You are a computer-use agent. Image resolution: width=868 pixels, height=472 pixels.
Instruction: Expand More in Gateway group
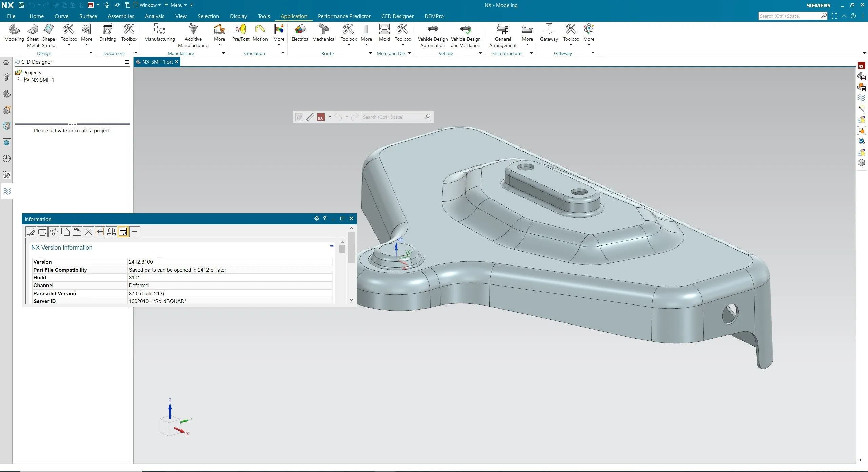coord(589,35)
